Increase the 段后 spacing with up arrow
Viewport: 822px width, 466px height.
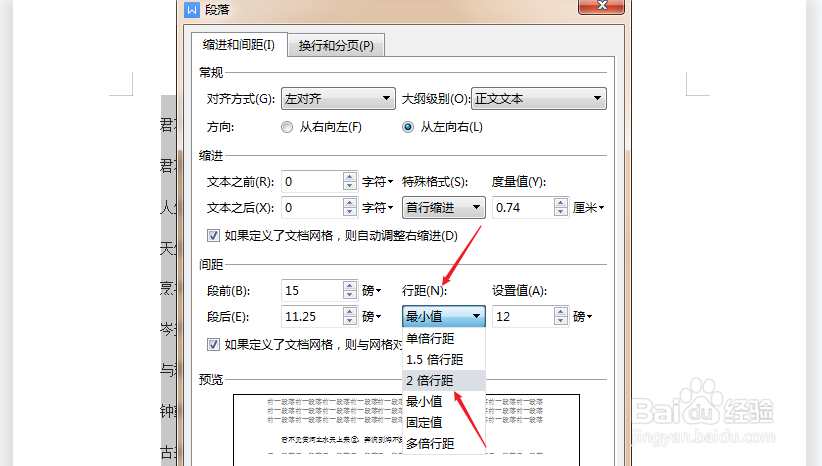[350, 312]
